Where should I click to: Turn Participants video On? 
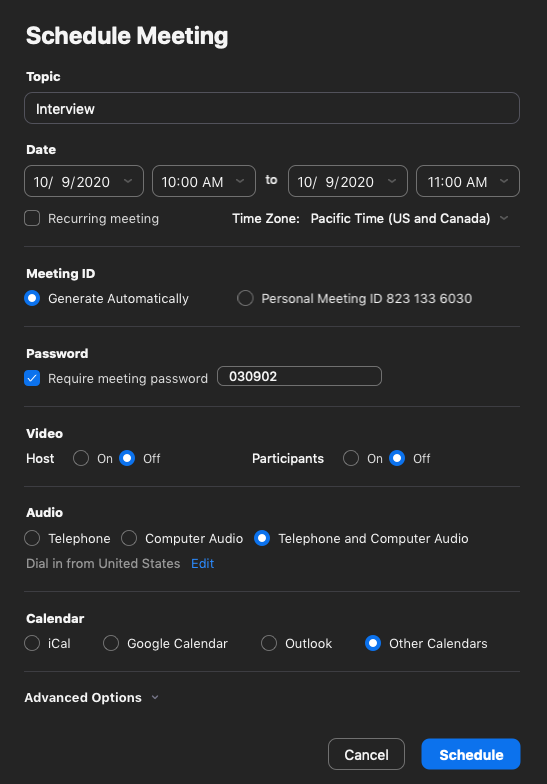click(351, 458)
